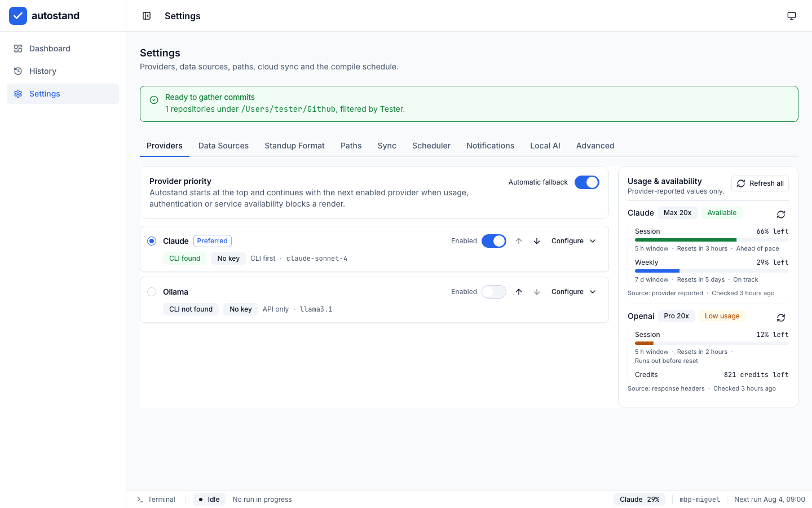Click the green ready check-circle icon

[x=154, y=100]
